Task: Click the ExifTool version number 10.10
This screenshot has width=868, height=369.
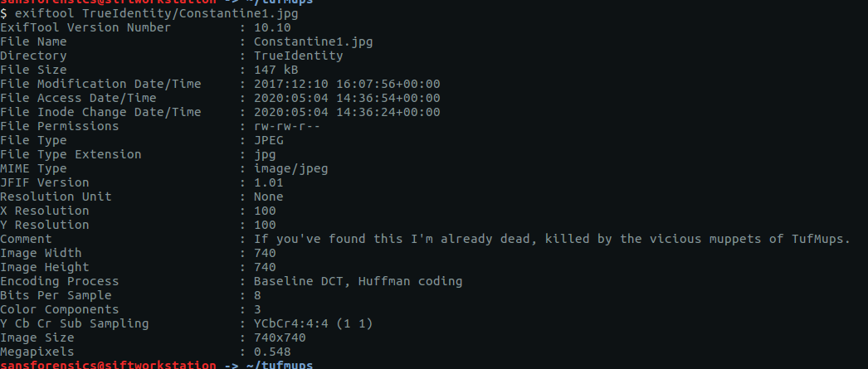Action: [x=272, y=27]
